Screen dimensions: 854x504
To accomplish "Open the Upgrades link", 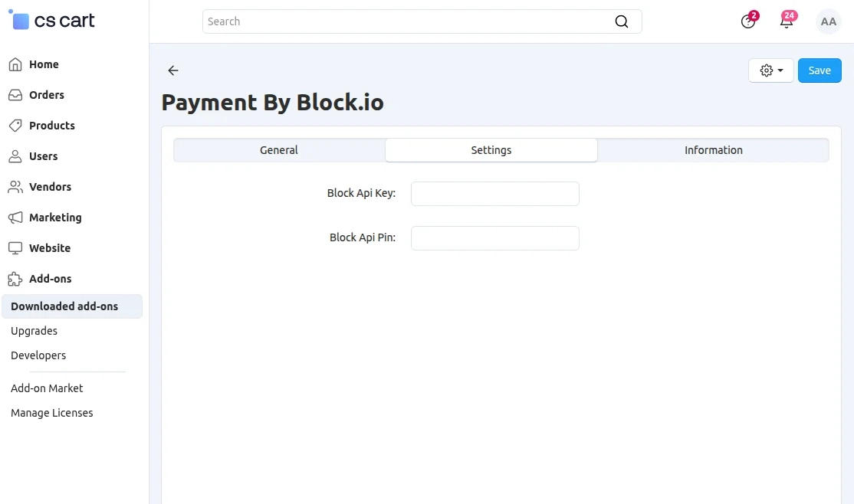I will coord(34,331).
